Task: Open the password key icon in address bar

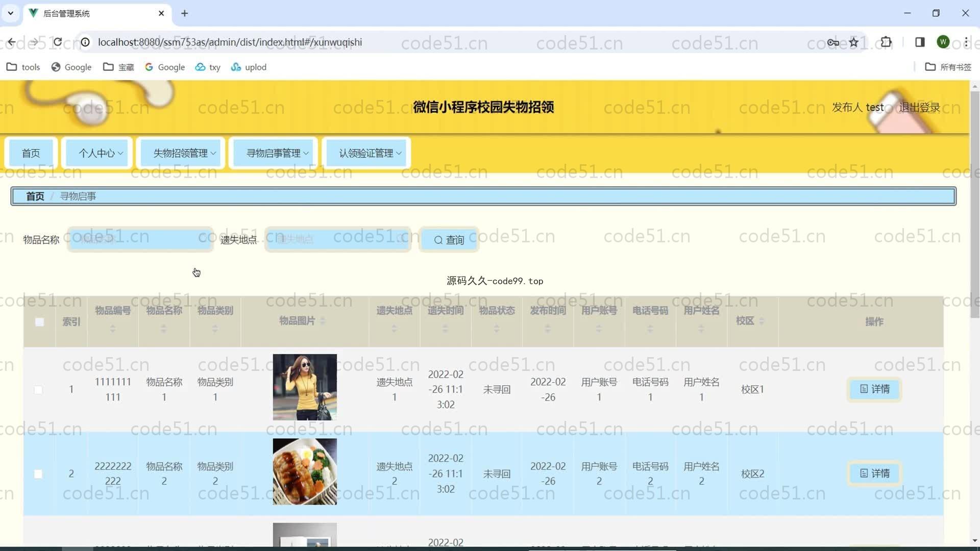Action: [833, 42]
